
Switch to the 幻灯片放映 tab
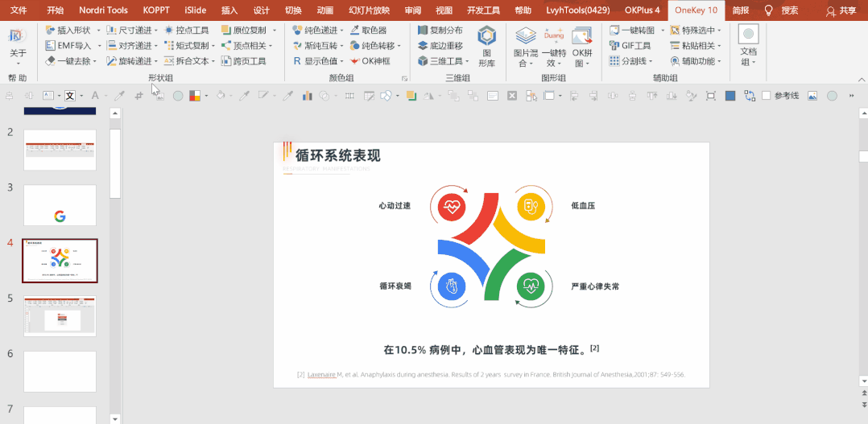(x=370, y=10)
